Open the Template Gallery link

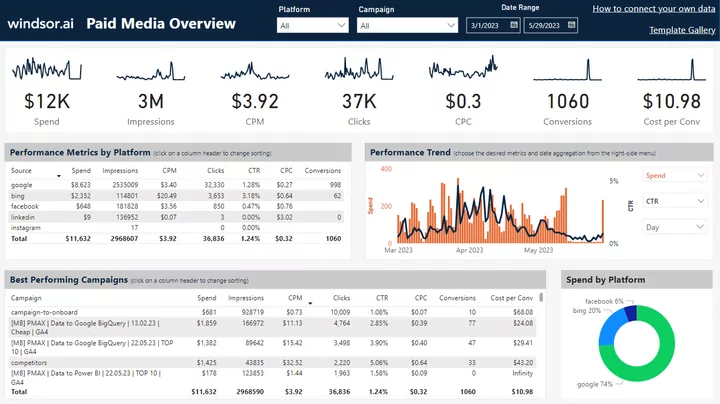coord(682,30)
